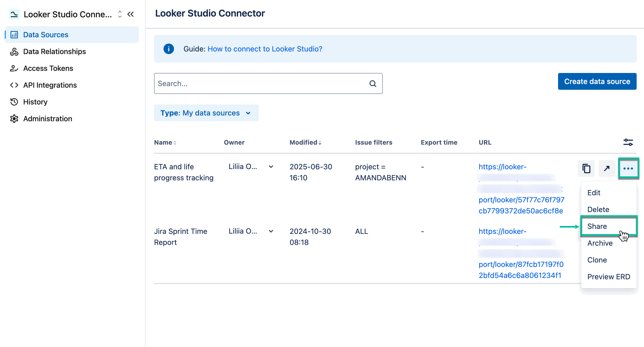Image resolution: width=644 pixels, height=347 pixels.
Task: Choose Preview ERD from the menu
Action: pyautogui.click(x=609, y=276)
